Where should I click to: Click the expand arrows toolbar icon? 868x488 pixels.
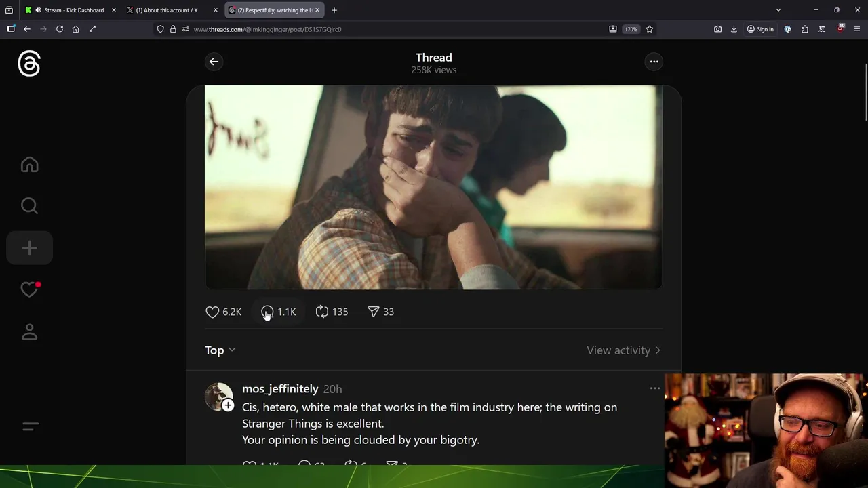[92, 29]
